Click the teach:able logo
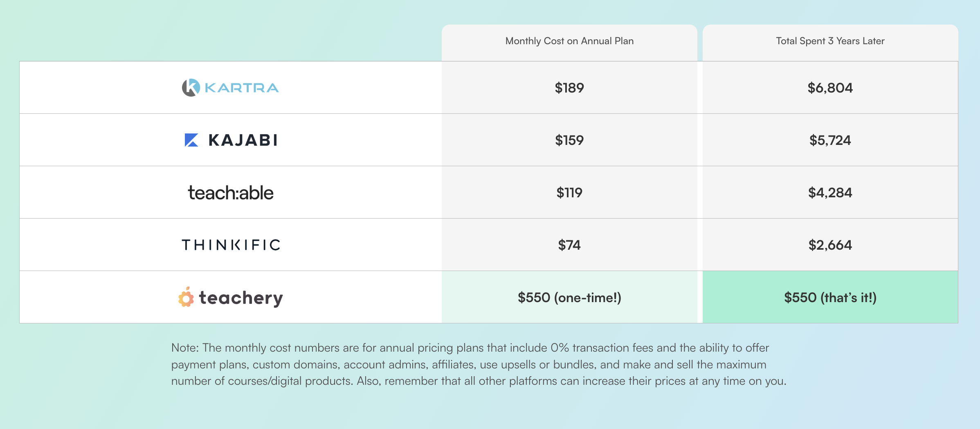This screenshot has width=980, height=429. click(231, 192)
